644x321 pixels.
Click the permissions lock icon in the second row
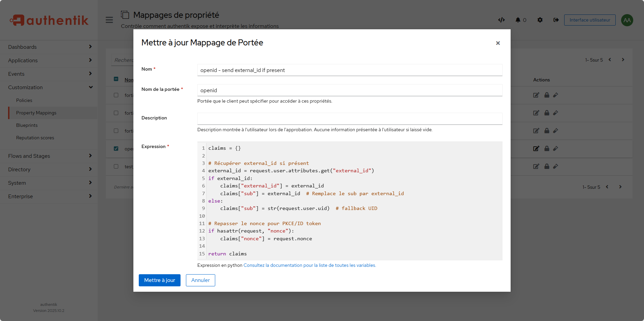[x=547, y=113]
